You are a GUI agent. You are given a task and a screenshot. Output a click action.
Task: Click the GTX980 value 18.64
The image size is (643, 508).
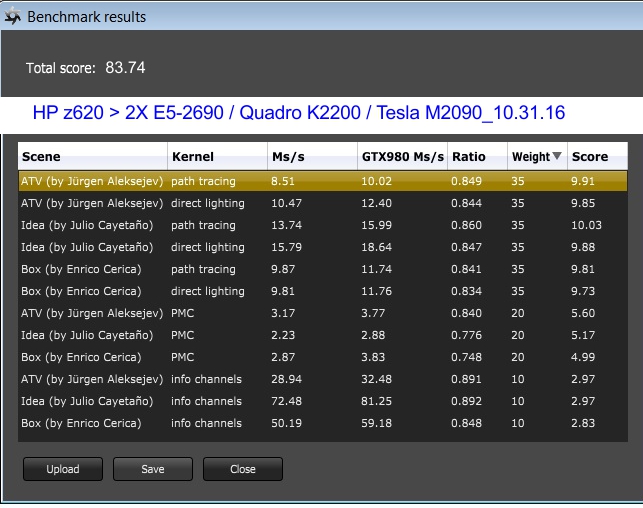point(376,247)
